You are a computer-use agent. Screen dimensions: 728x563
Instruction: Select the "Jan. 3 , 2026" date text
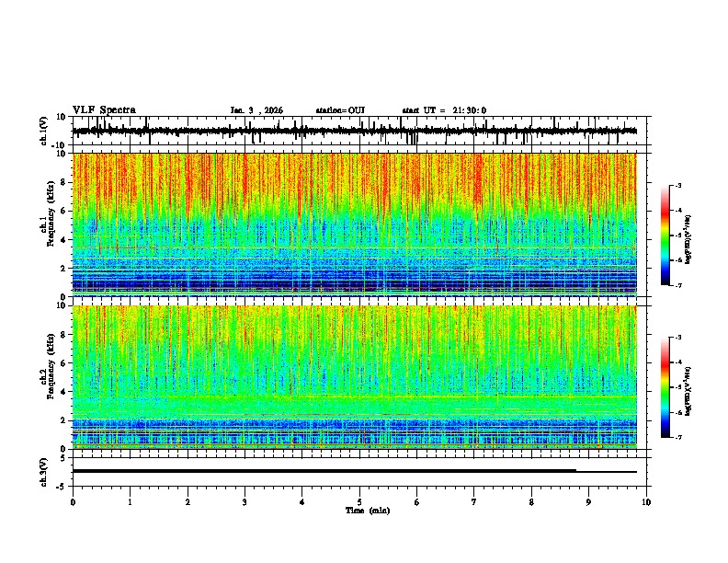click(x=256, y=110)
